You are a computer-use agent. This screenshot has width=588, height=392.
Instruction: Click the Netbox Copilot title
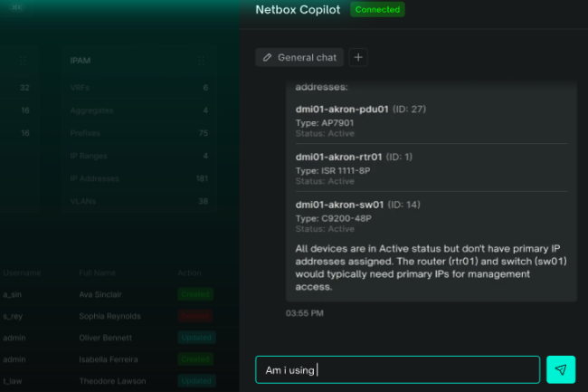click(x=298, y=10)
